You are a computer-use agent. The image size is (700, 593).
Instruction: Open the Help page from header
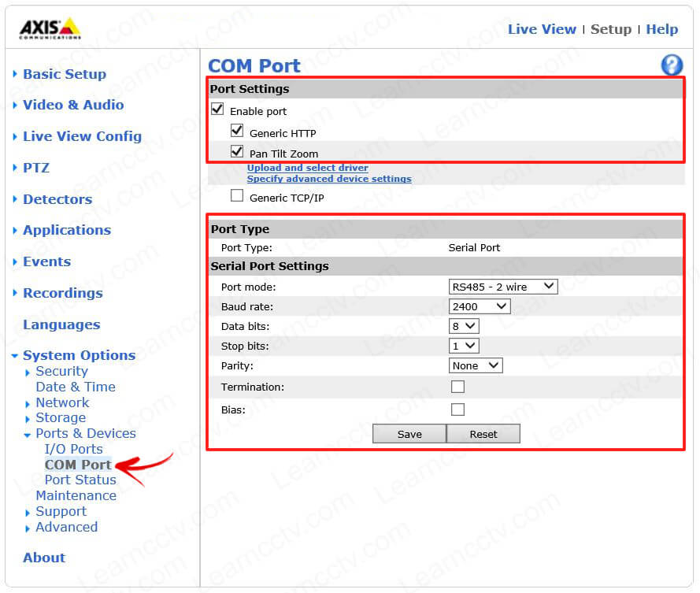click(661, 29)
